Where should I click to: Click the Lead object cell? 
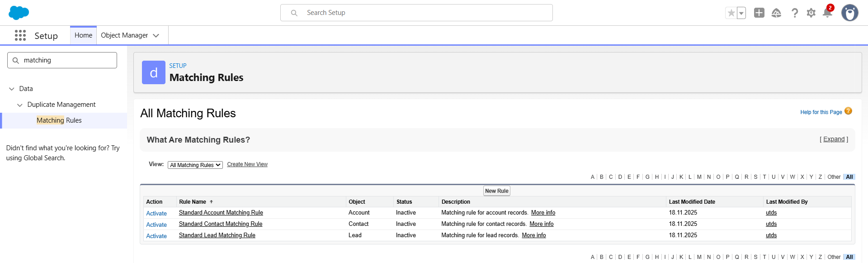(x=355, y=235)
